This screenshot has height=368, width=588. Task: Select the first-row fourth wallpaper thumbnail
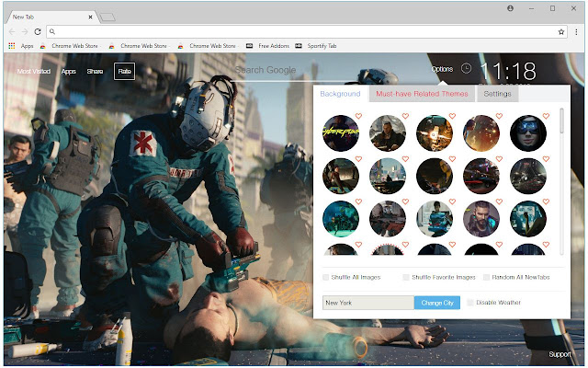click(x=481, y=133)
